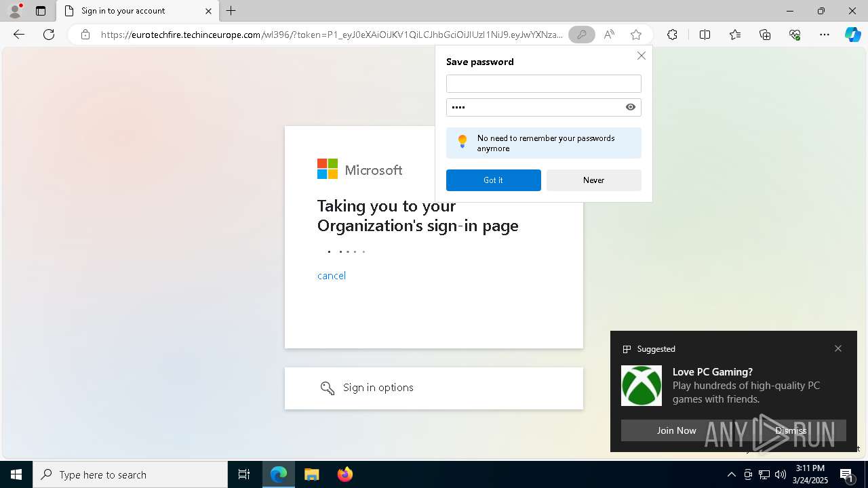The width and height of the screenshot is (868, 488).
Task: View site information lock icon
Action: [85, 35]
